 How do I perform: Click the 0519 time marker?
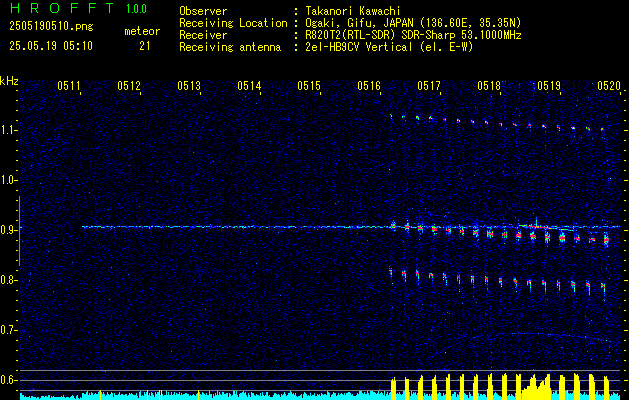click(549, 86)
